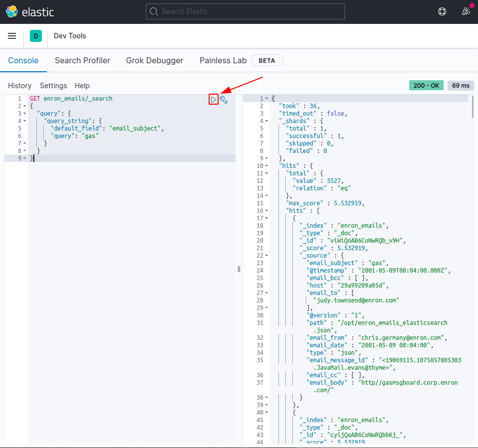Collapse the hits object on line 10
This screenshot has height=448, width=478.
point(265,165)
